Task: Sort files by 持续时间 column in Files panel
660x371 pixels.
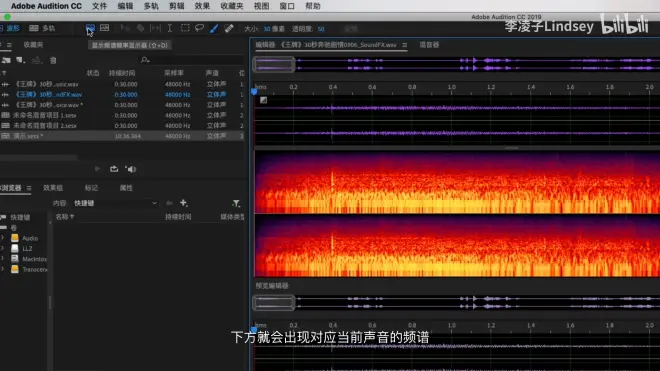Action: [x=122, y=73]
